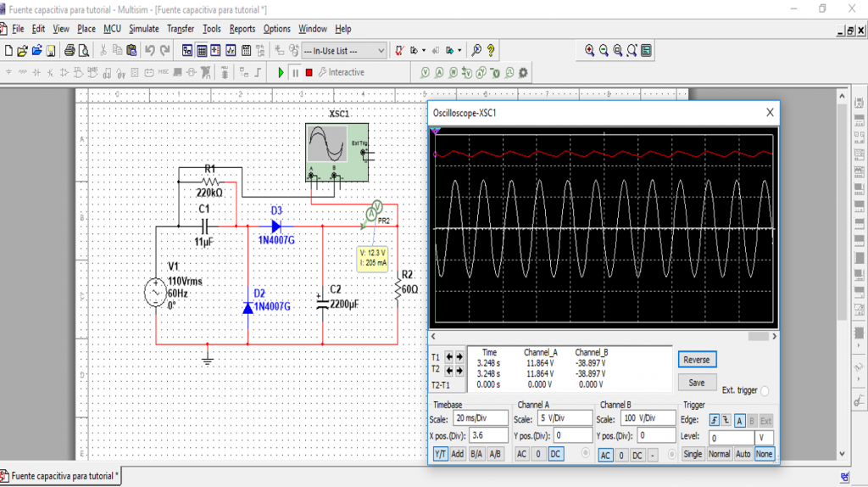Click the Save file toolbar icon
Image resolution: width=868 pixels, height=487 pixels.
(x=50, y=51)
